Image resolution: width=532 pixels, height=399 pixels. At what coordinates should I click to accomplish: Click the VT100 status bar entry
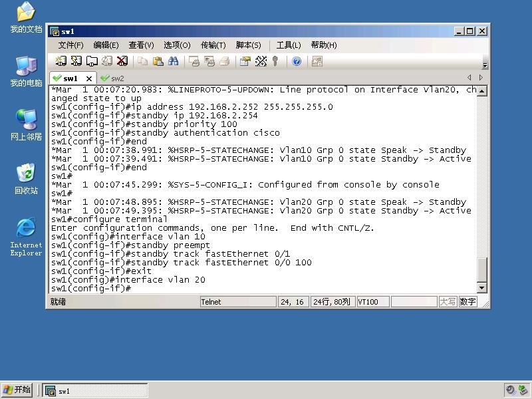click(x=373, y=302)
